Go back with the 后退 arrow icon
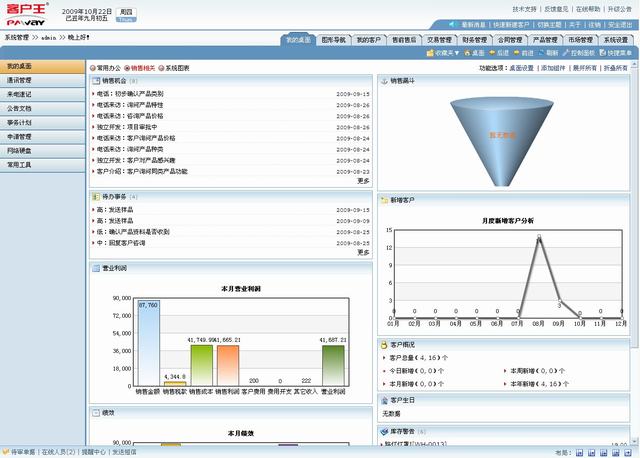Image resolution: width=640 pixels, height=458 pixels. click(493, 52)
